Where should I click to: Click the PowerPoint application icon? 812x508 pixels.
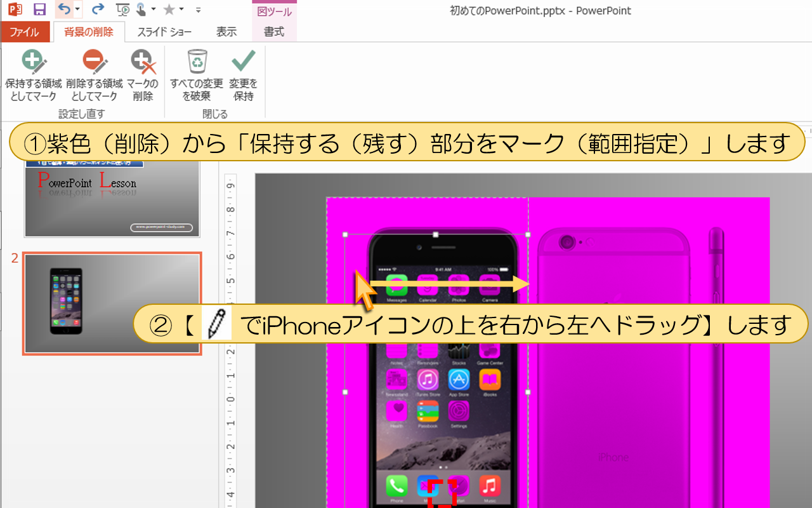(15, 10)
